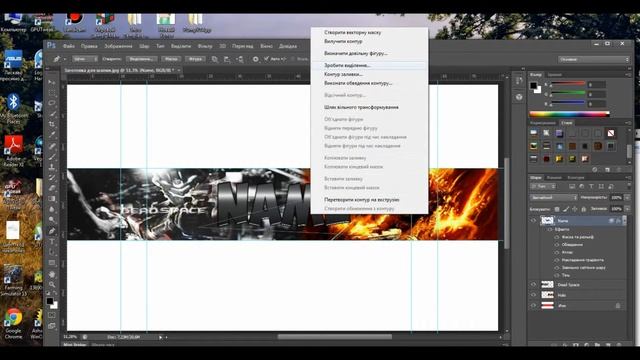The width and height of the screenshot is (640, 360).
Task: Choose Контур заливки... from context menu
Action: (x=343, y=74)
